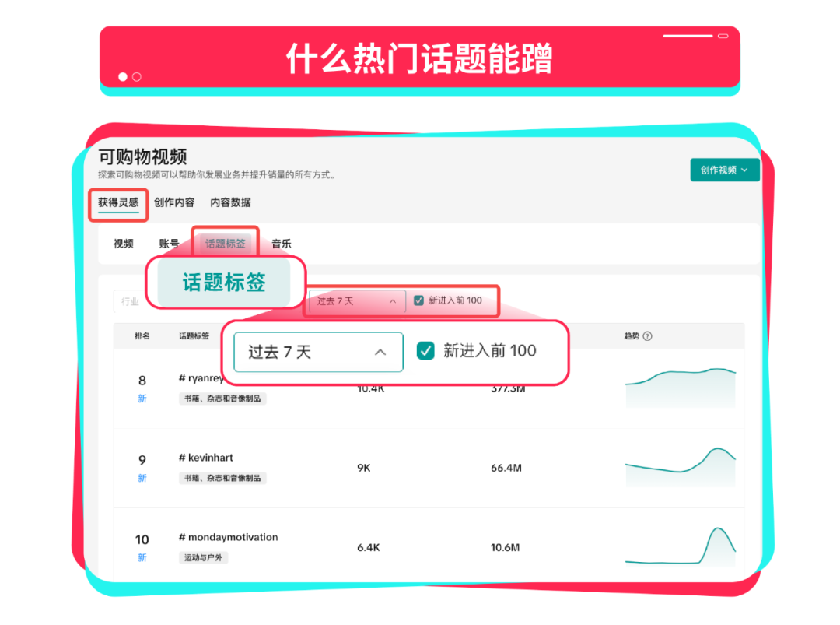The height and width of the screenshot is (625, 840).
Task: Open the 行业 filter dropdown
Action: (x=130, y=302)
